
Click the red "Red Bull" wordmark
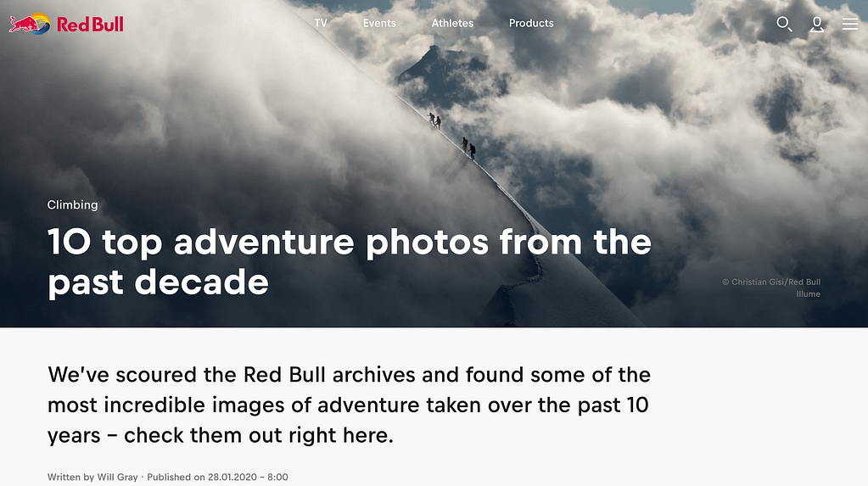tap(90, 25)
